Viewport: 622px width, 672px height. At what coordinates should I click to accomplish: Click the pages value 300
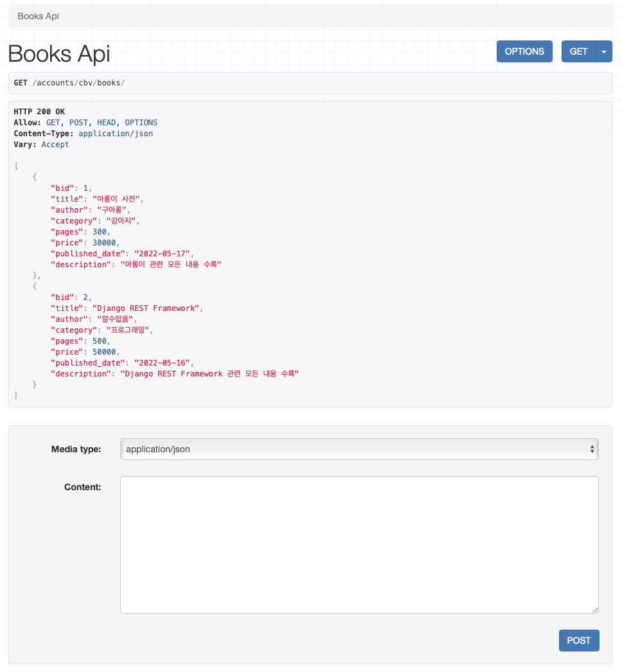click(100, 232)
